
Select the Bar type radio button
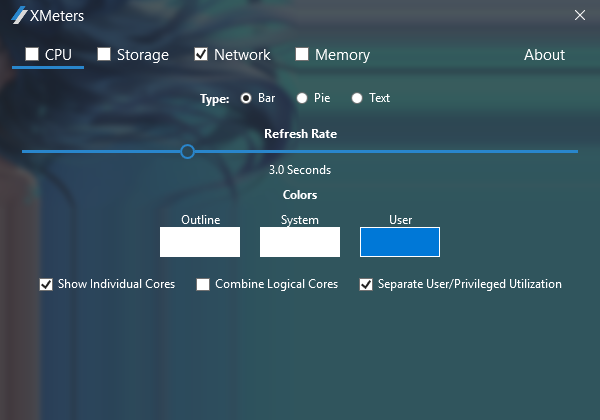[246, 98]
